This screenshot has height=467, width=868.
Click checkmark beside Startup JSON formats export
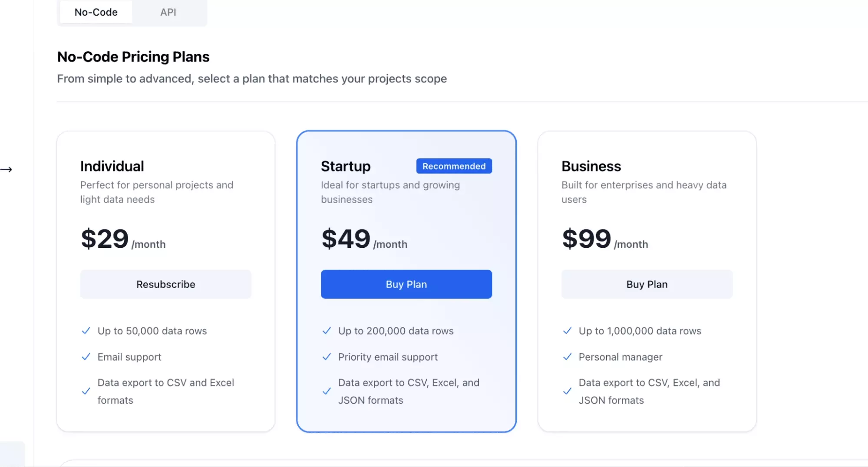coord(327,391)
